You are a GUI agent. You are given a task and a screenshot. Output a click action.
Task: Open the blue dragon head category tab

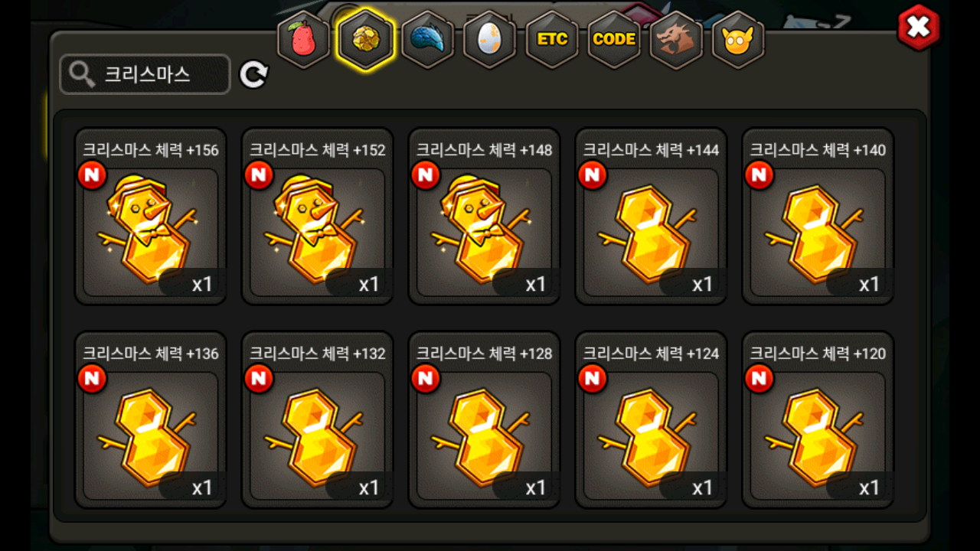point(427,39)
